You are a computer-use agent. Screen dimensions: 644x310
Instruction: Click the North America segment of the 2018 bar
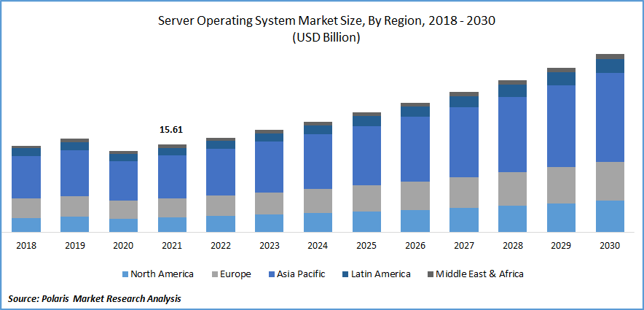coord(26,225)
